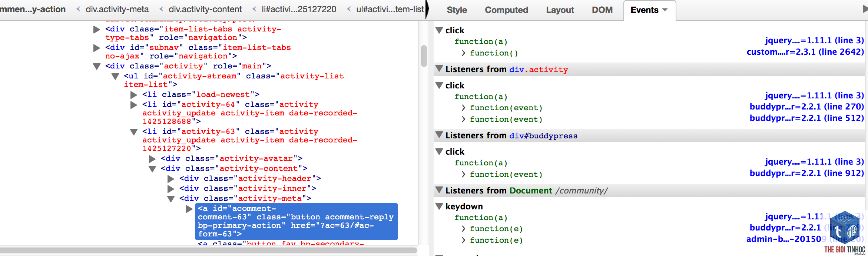The height and width of the screenshot is (256, 868).
Task: Open custom....r=2.3.1 (line 2642) source link
Action: pyautogui.click(x=805, y=52)
